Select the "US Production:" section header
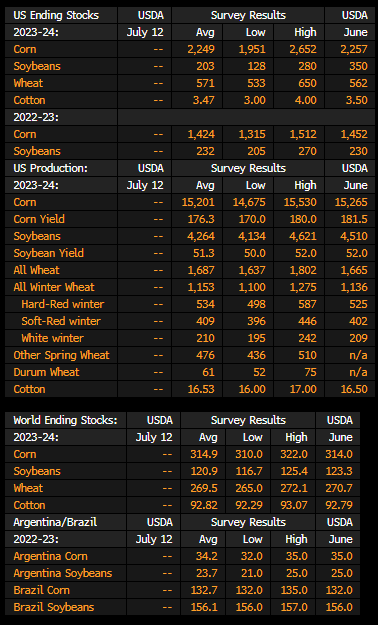378x625 pixels. [50, 168]
